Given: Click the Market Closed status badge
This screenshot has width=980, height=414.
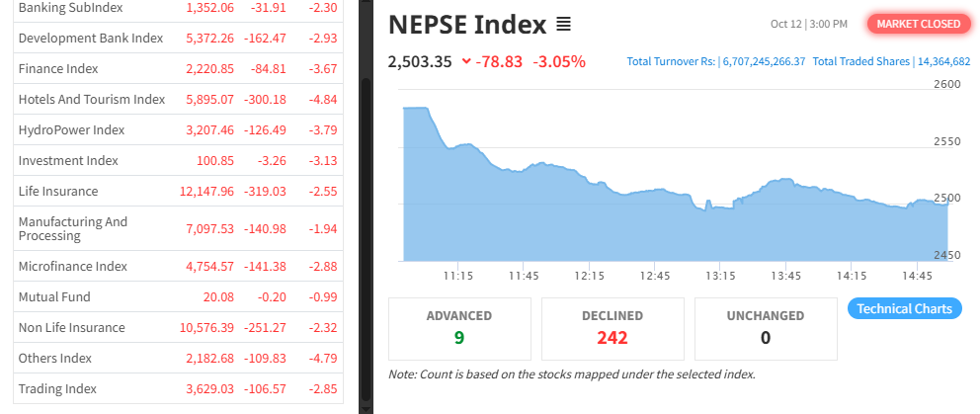Looking at the screenshot, I should pos(919,24).
